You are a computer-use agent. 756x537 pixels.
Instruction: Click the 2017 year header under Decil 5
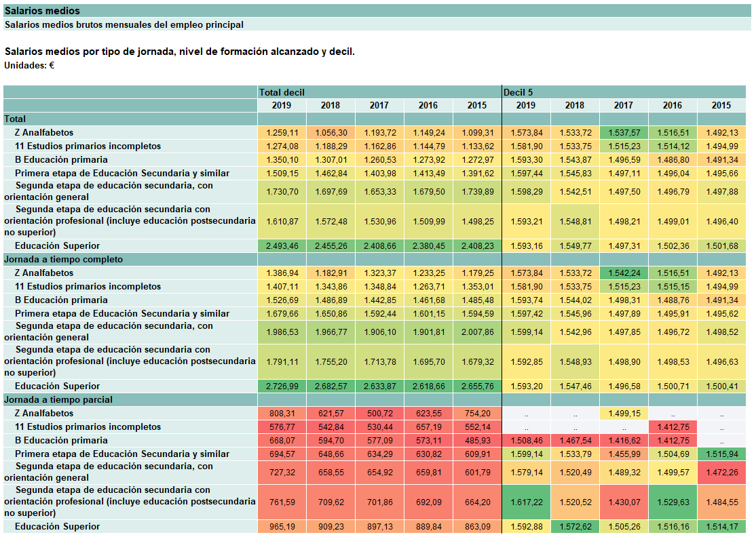[624, 106]
